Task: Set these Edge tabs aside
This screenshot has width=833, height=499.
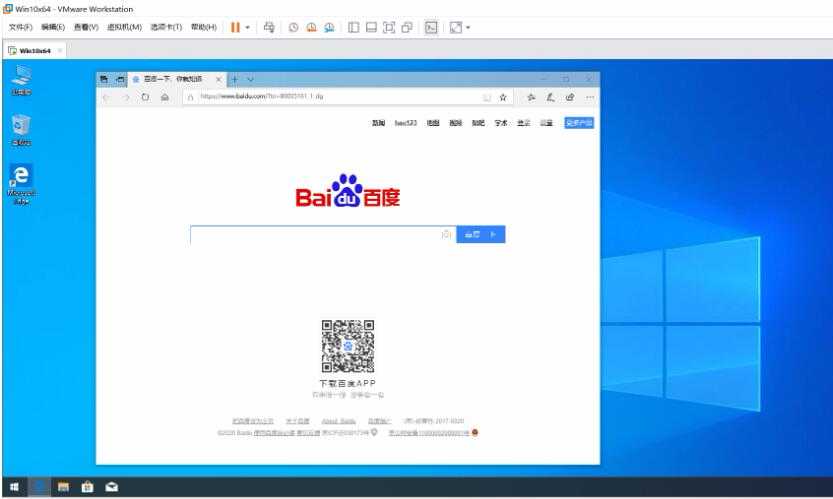Action: coord(121,79)
